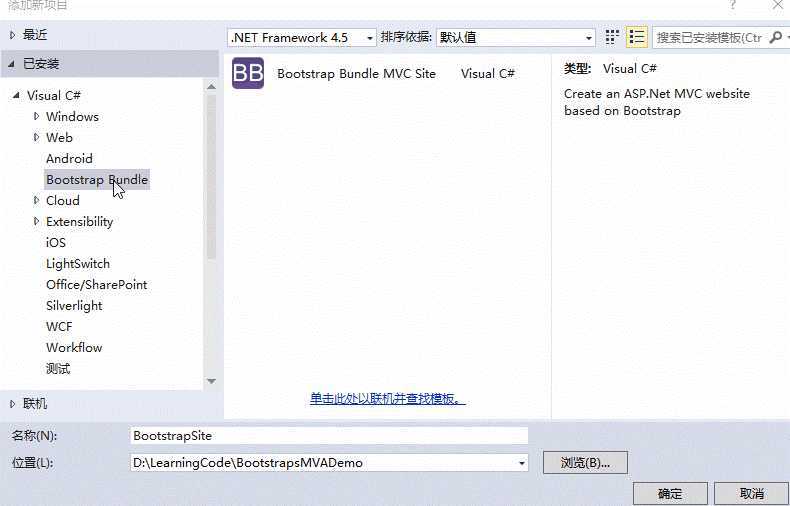This screenshot has height=506, width=790.
Task: Expand the Extensibility tree node
Action: 36,221
